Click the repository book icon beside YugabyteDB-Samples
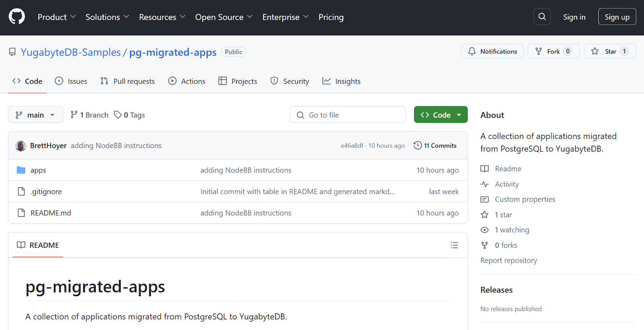The height and width of the screenshot is (330, 644). tap(12, 52)
